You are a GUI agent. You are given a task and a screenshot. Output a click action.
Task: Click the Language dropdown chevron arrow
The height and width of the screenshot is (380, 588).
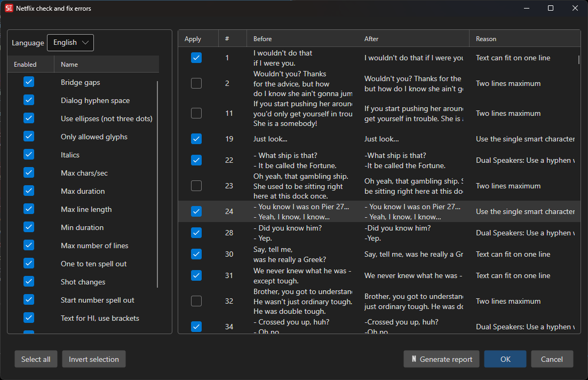click(85, 43)
